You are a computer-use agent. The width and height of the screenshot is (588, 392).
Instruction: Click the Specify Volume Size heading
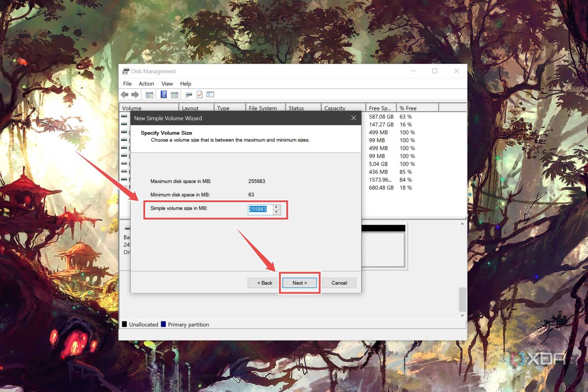(x=166, y=133)
